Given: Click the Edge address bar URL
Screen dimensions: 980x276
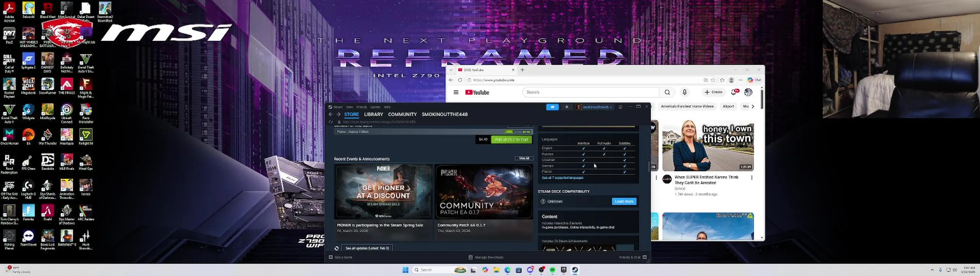Looking at the screenshot, I should (x=493, y=80).
